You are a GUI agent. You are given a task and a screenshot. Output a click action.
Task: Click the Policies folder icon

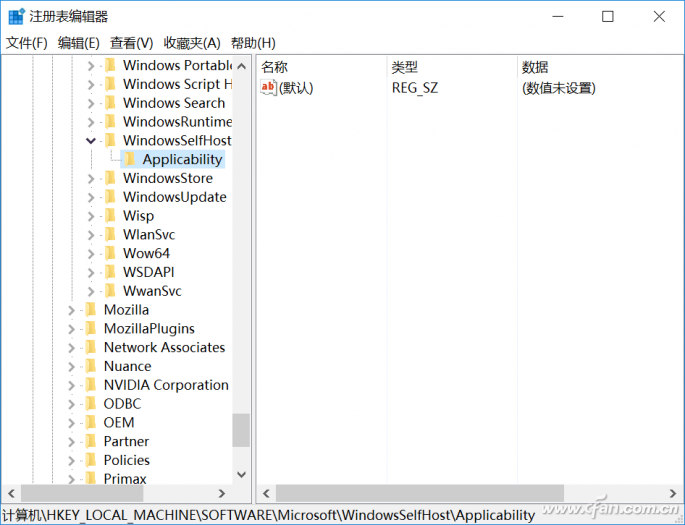click(x=91, y=460)
